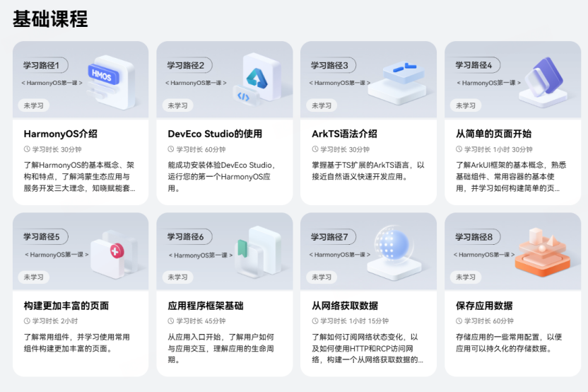Image resolution: width=588 pixels, height=392 pixels.
Task: Click 未学习 status tag in 学习路径8 card
Action: point(466,277)
